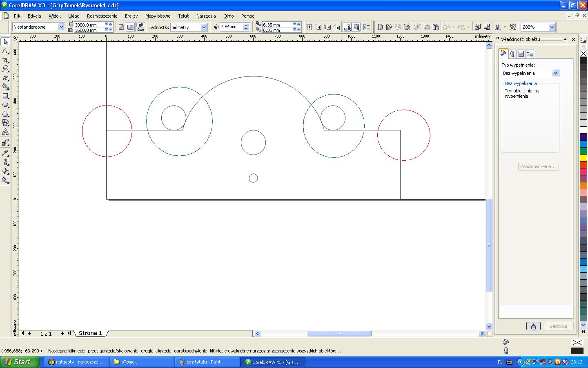Click the Paste icon in toolbar
Image resolution: width=588 pixels, height=368 pixels.
(x=436, y=27)
